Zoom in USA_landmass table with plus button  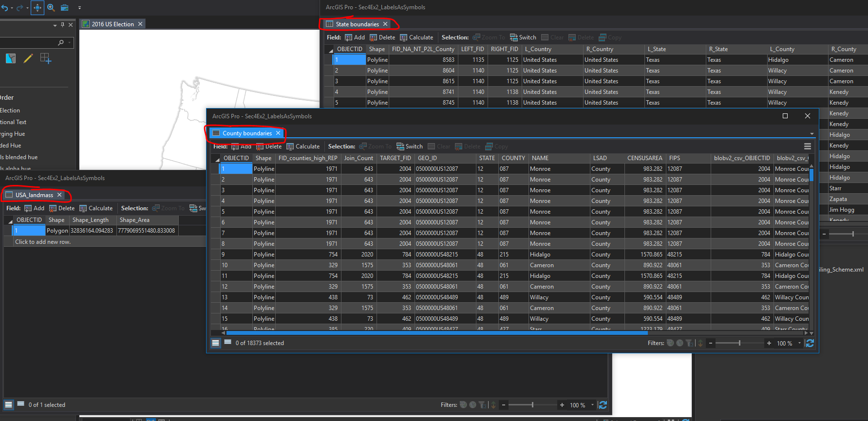coord(562,405)
